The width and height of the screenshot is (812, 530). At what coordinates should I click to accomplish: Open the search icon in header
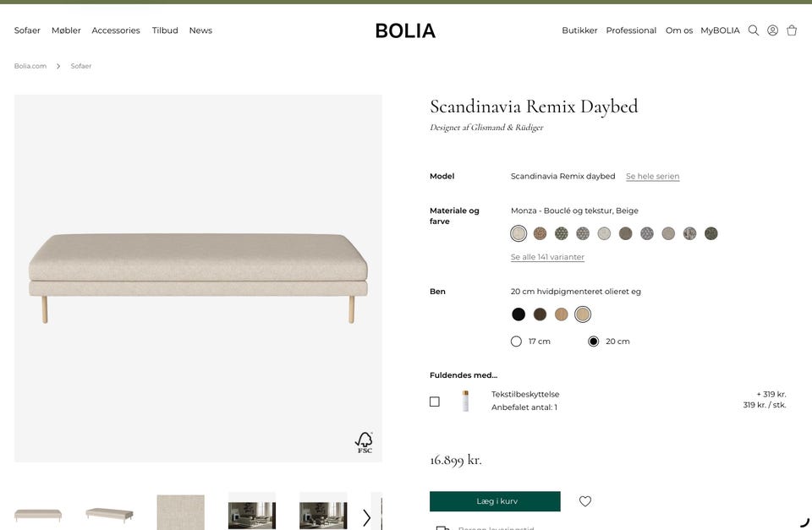tap(754, 30)
